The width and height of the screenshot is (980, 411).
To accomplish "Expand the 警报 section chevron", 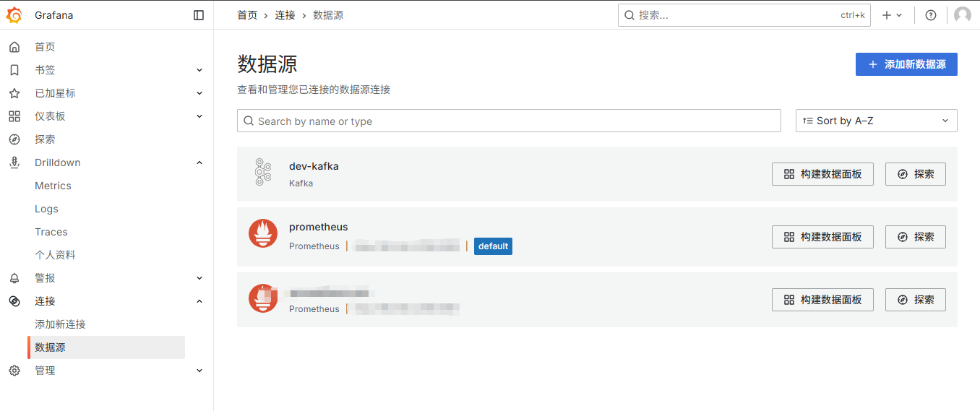I will tap(199, 278).
